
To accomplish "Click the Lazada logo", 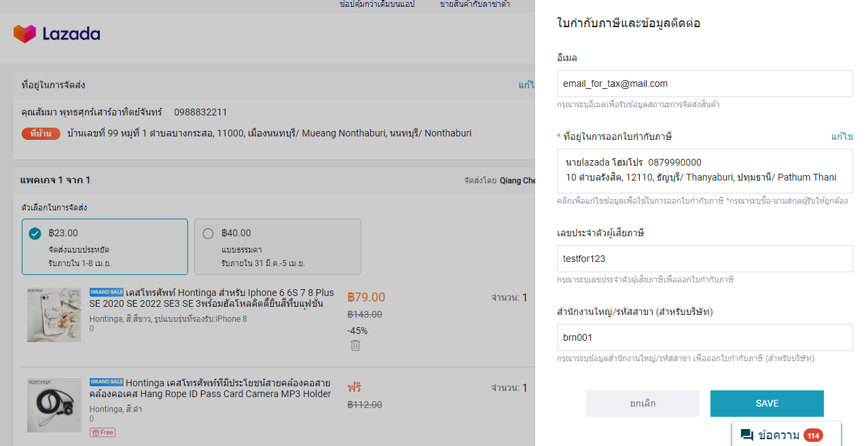I will tap(56, 33).
